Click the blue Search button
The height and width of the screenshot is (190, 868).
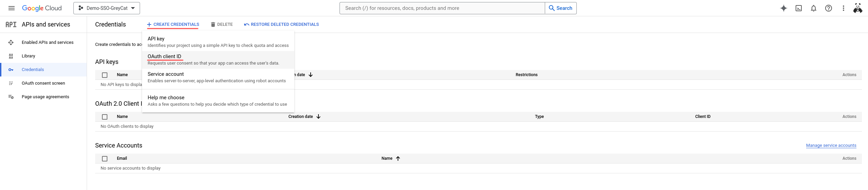[x=561, y=8]
